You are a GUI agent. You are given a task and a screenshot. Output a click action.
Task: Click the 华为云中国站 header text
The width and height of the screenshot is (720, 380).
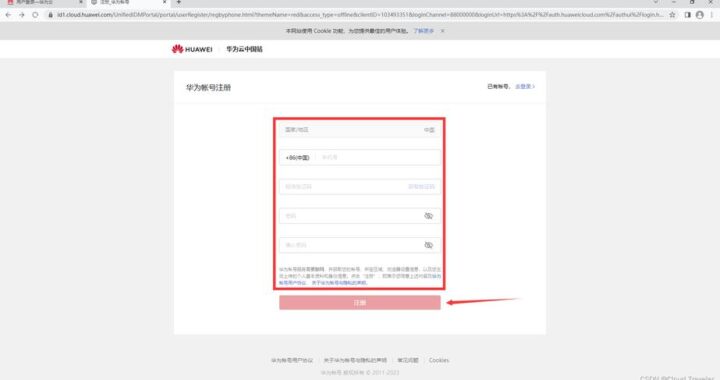244,49
